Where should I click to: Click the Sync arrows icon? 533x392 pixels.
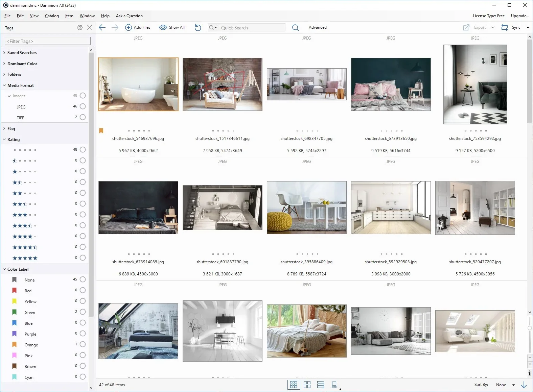tap(505, 28)
